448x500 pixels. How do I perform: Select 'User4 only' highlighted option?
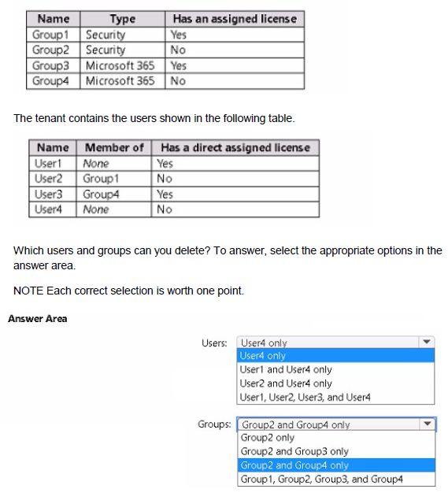[335, 356]
